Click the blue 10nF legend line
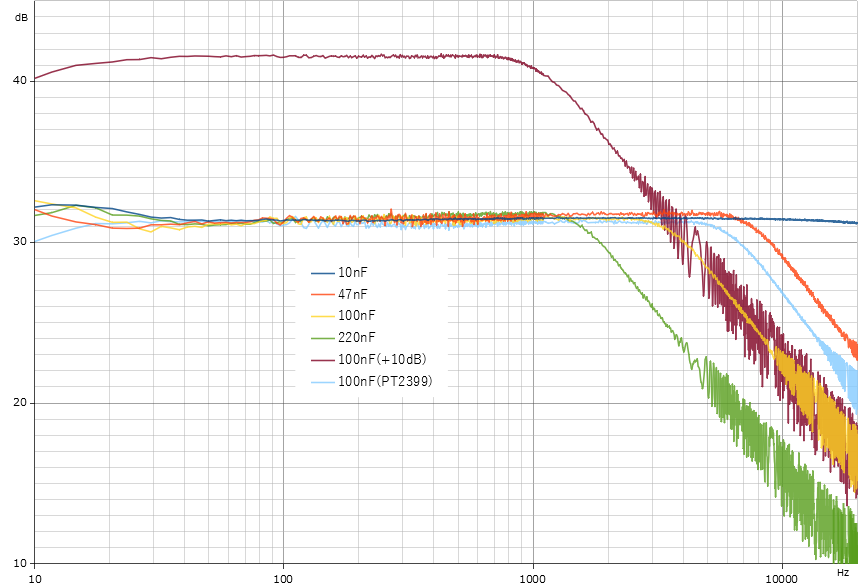This screenshot has height=583, width=858. point(323,273)
